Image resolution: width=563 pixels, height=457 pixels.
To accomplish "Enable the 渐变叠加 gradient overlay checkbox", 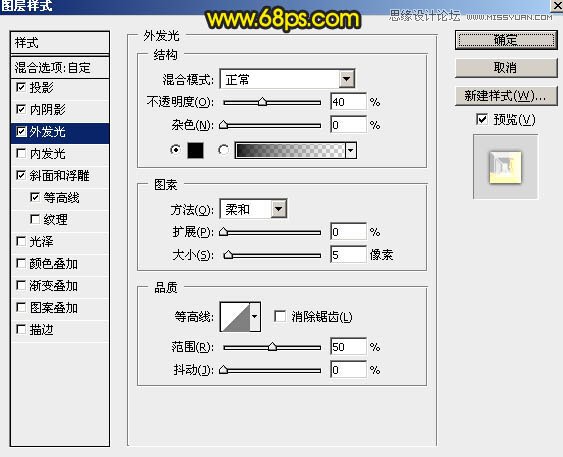I will tap(21, 285).
